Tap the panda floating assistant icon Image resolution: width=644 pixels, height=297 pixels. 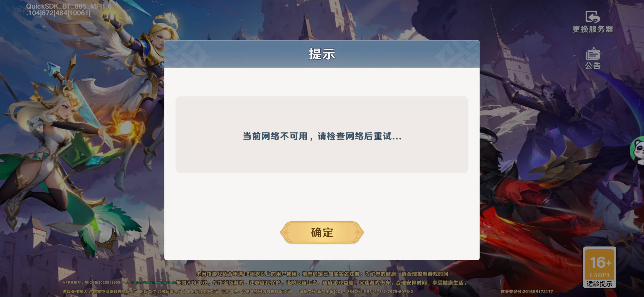pos(638,150)
